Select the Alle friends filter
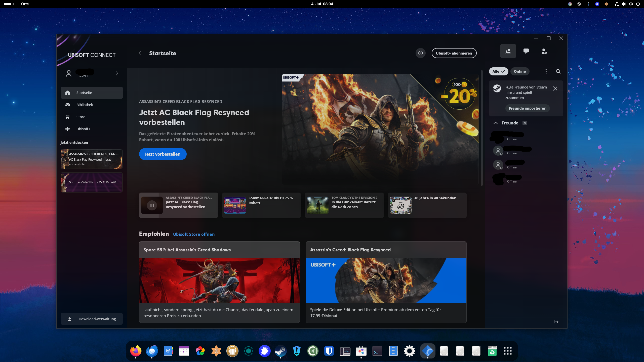This screenshot has height=362, width=644. pos(498,71)
